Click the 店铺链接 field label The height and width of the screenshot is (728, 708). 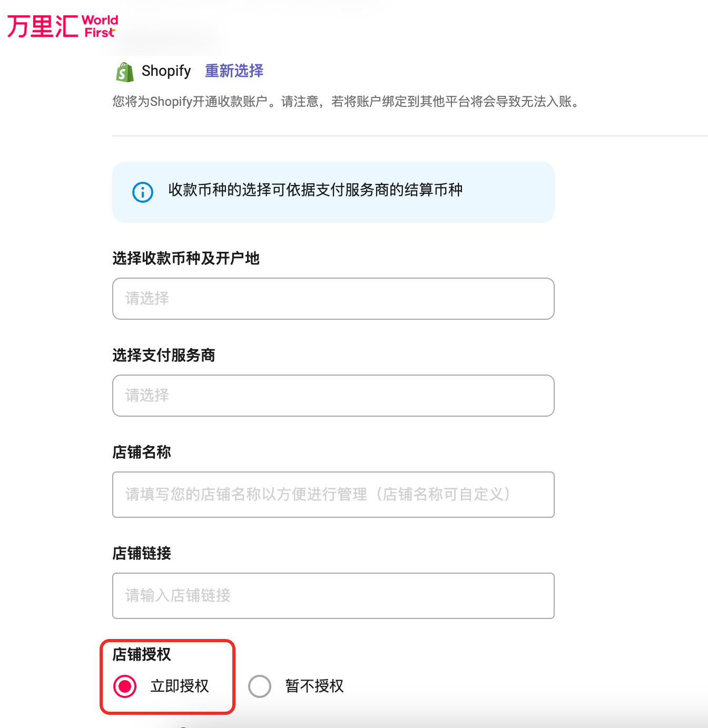point(142,554)
